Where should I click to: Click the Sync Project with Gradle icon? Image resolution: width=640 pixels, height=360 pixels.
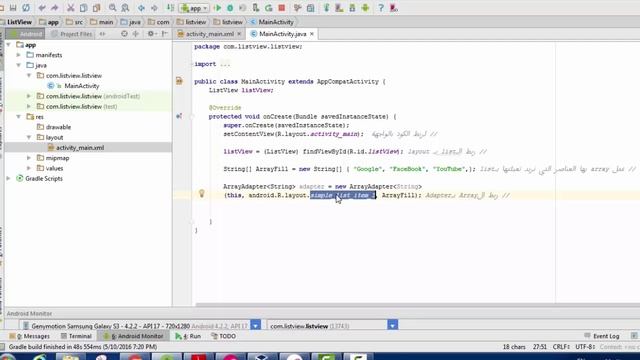pos(327,8)
